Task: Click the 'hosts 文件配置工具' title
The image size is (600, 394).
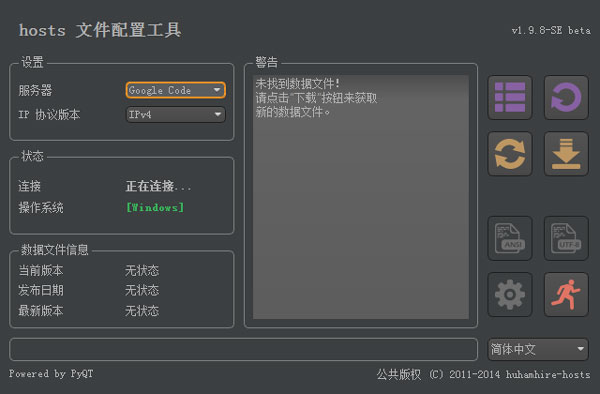Action: pyautogui.click(x=100, y=30)
